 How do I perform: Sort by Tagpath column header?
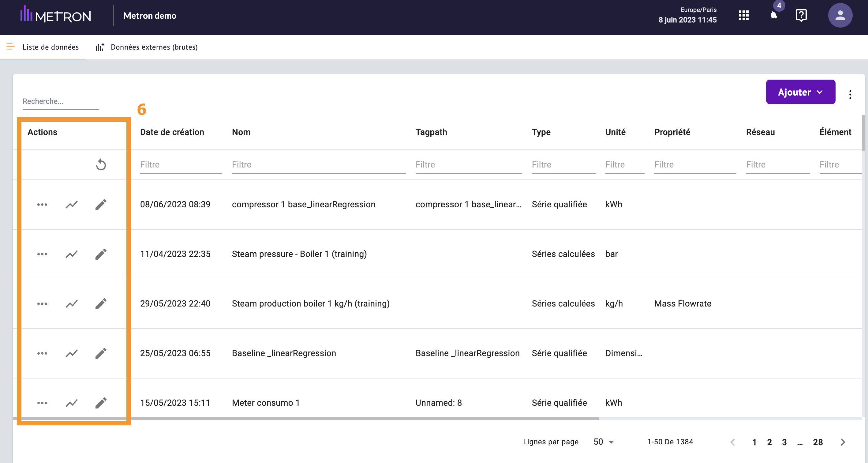(431, 132)
